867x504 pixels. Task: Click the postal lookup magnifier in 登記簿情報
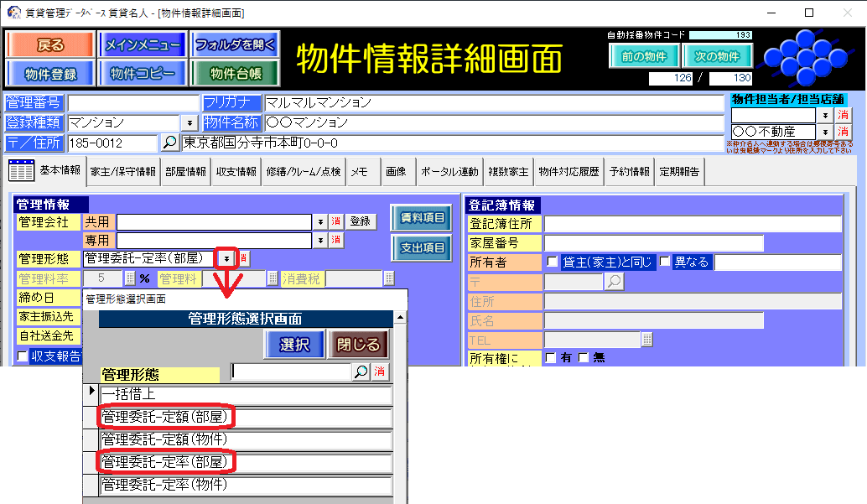pyautogui.click(x=615, y=282)
